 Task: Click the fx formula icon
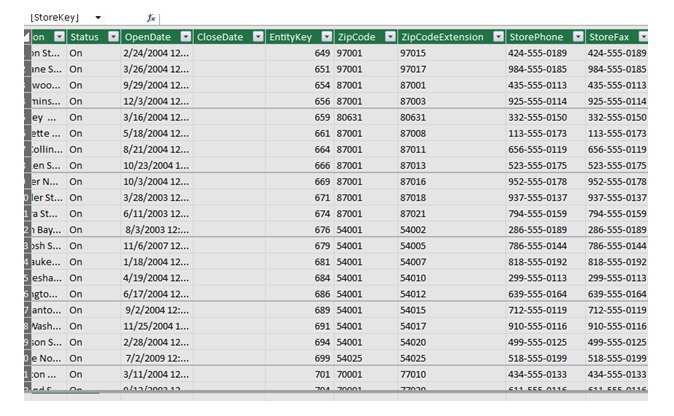point(151,18)
